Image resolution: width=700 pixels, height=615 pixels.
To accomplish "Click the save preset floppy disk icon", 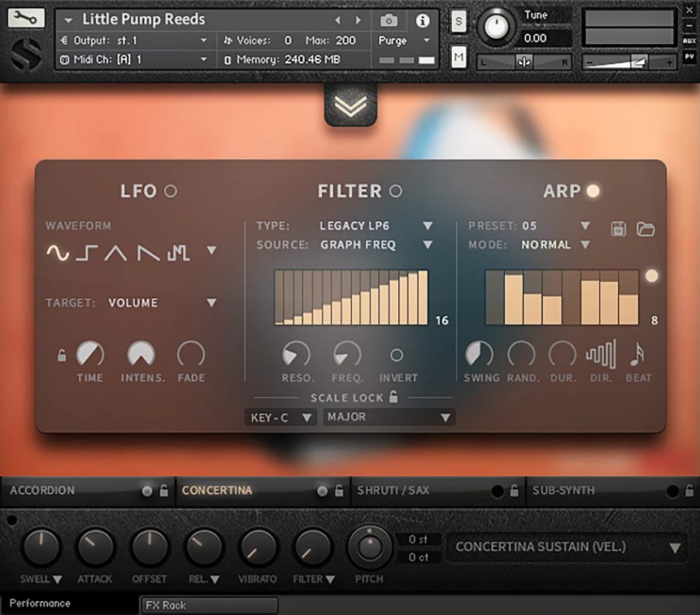I will [x=618, y=229].
